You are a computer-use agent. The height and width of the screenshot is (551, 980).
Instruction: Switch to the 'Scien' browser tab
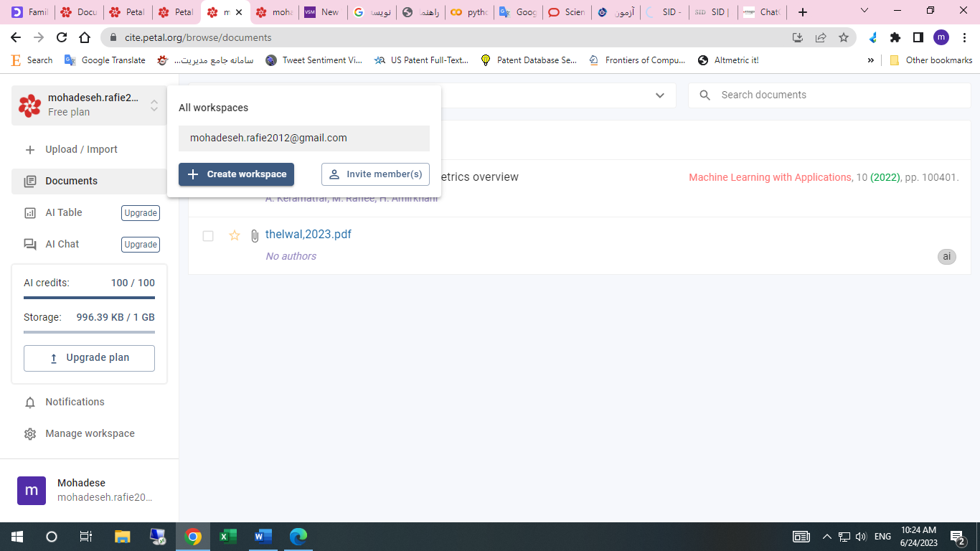pos(567,12)
